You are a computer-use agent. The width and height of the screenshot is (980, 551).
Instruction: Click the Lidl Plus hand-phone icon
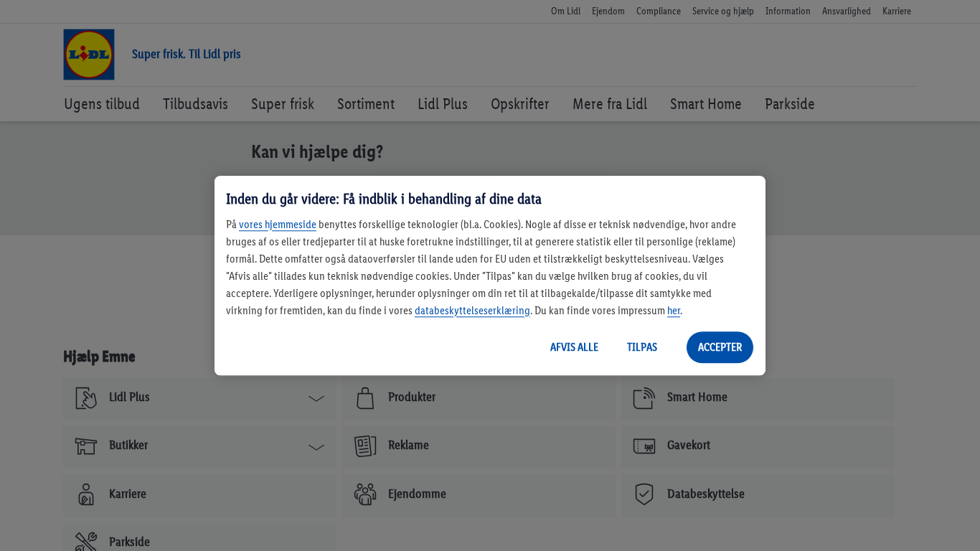[x=86, y=398]
